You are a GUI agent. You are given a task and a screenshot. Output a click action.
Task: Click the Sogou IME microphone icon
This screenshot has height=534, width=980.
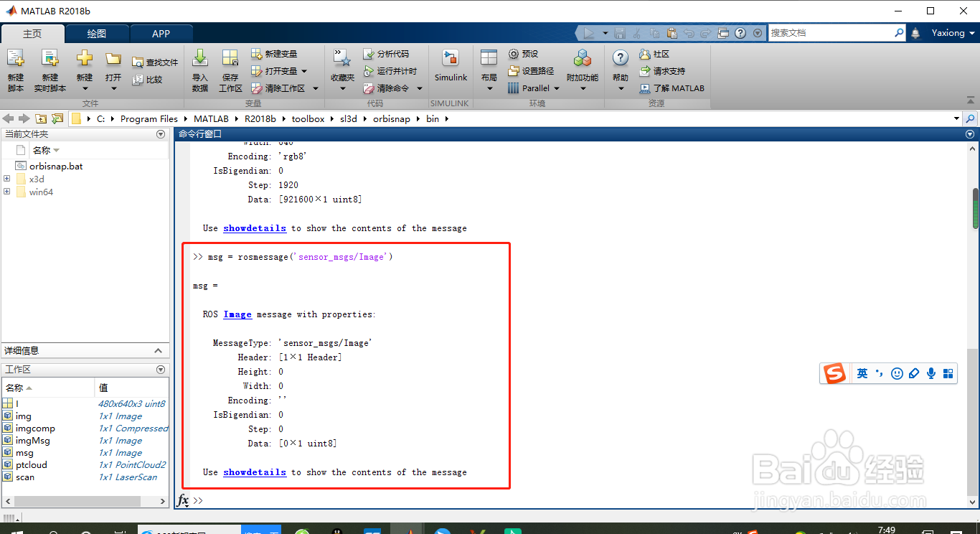(x=931, y=373)
